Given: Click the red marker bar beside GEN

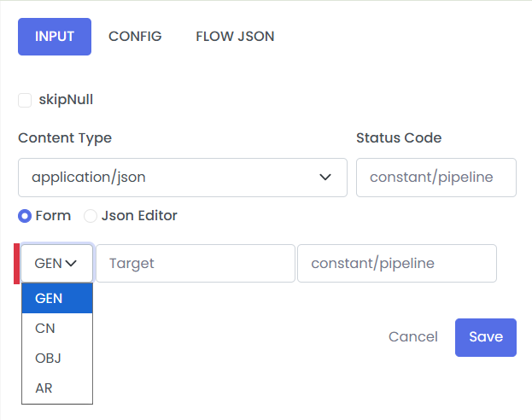Looking at the screenshot, I should click(x=16, y=264).
